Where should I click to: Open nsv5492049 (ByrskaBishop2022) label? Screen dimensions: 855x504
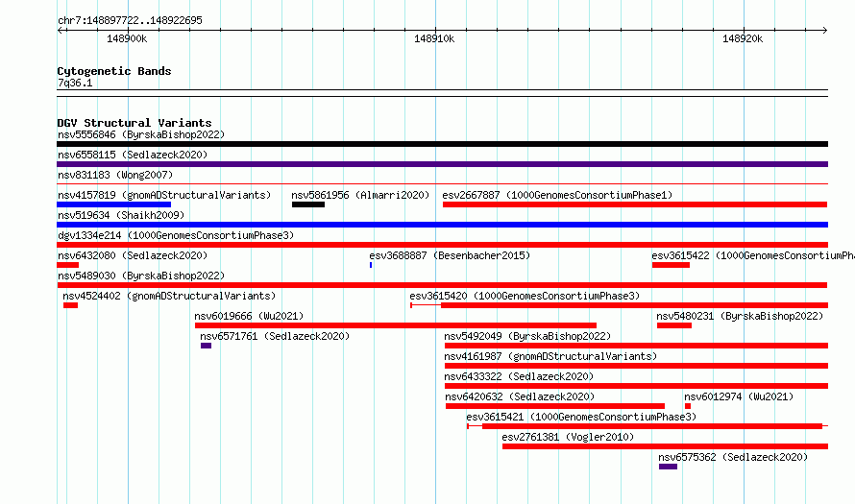pyautogui.click(x=527, y=336)
